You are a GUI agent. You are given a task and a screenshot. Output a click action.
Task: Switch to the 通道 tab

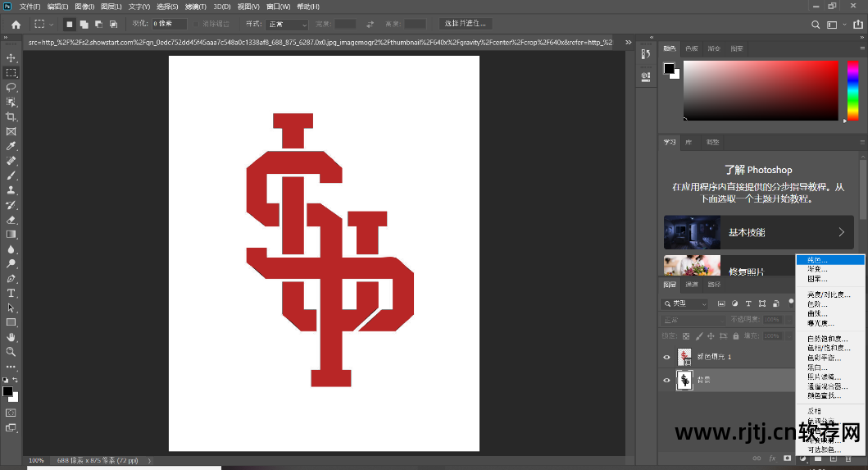pos(692,285)
